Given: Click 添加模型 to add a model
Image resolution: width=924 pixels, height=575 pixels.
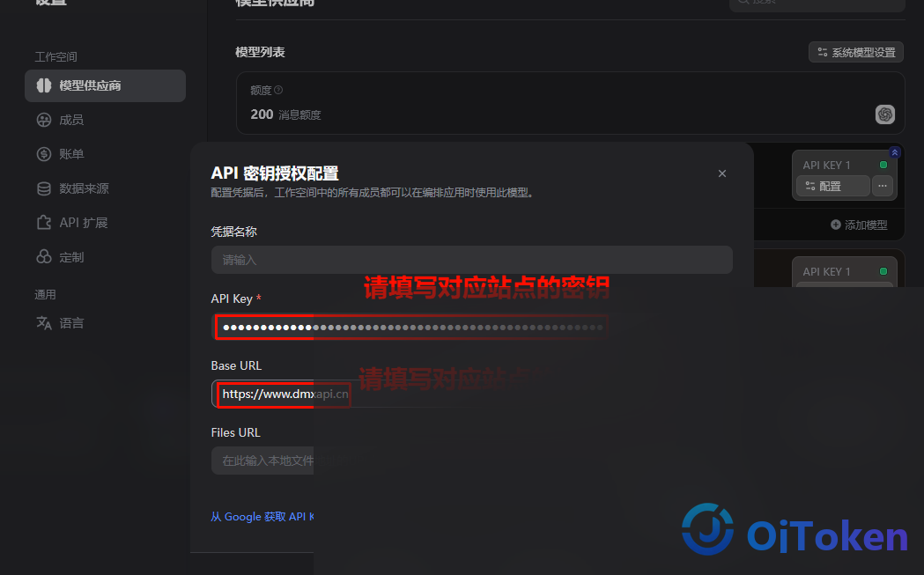Looking at the screenshot, I should click(x=859, y=225).
